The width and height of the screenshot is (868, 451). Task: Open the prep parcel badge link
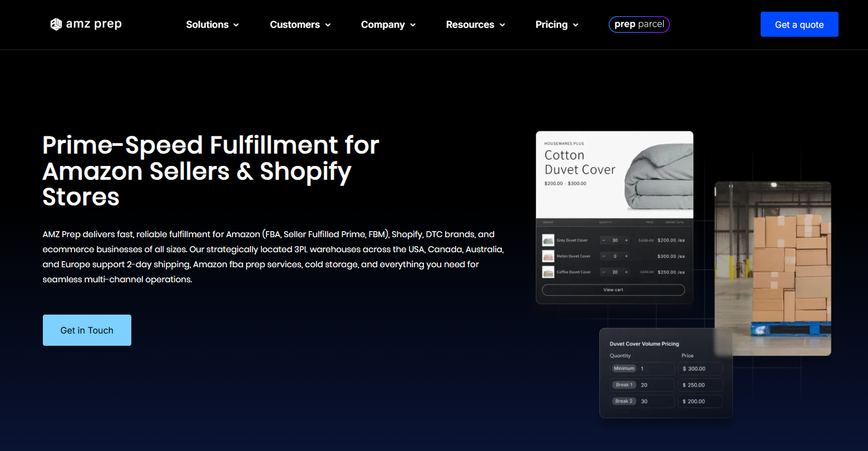point(639,24)
